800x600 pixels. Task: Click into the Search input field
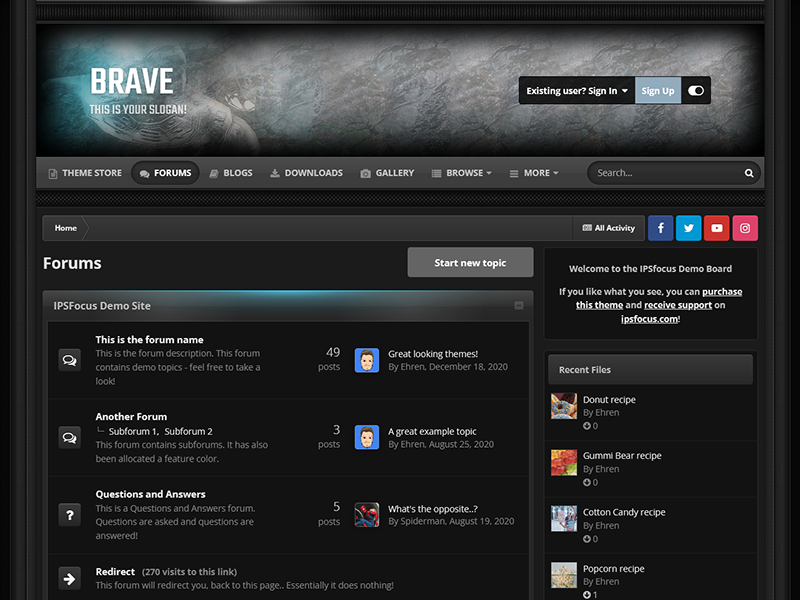[665, 173]
